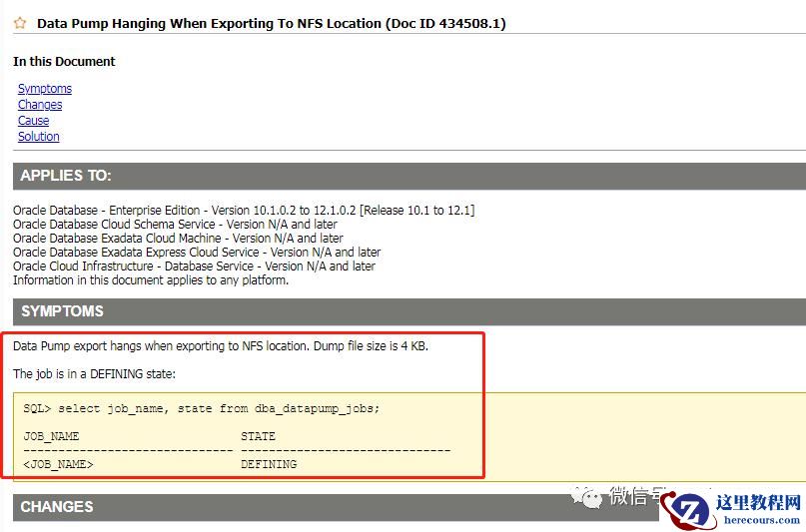Click 'The job is in a DEFINING state' text
Image resolution: width=806 pixels, height=532 pixels.
(95, 374)
